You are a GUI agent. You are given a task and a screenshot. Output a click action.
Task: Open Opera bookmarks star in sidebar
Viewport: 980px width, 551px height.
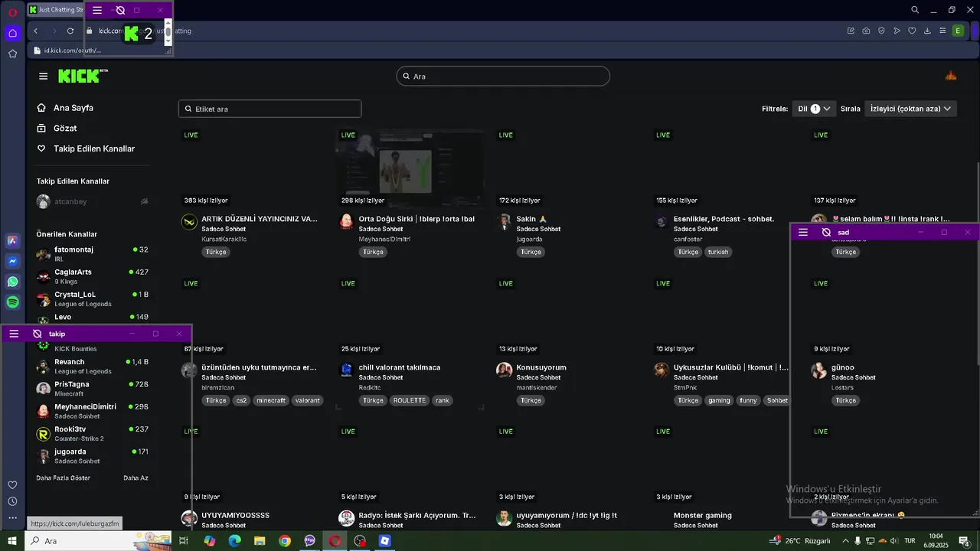pos(13,54)
